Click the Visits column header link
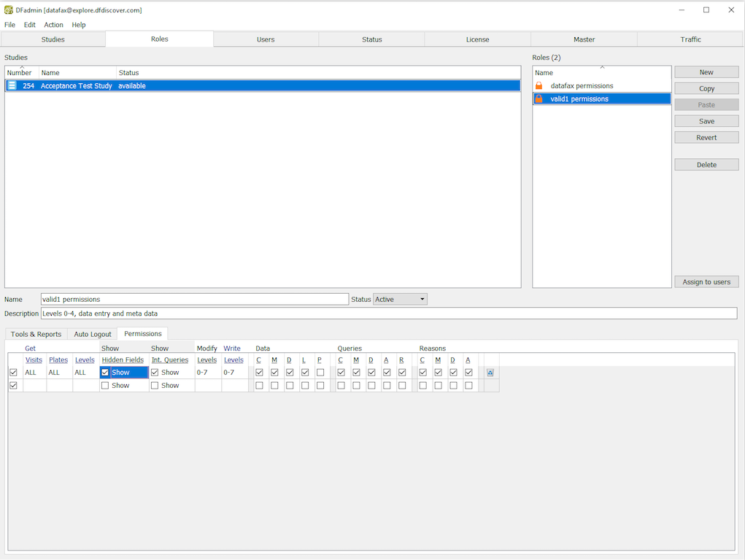This screenshot has width=745, height=560. point(34,360)
